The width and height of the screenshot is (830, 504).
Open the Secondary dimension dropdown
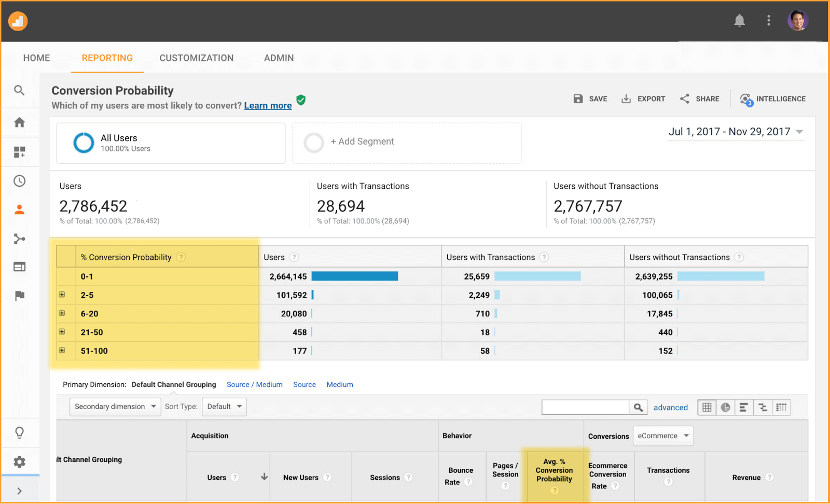coord(115,407)
